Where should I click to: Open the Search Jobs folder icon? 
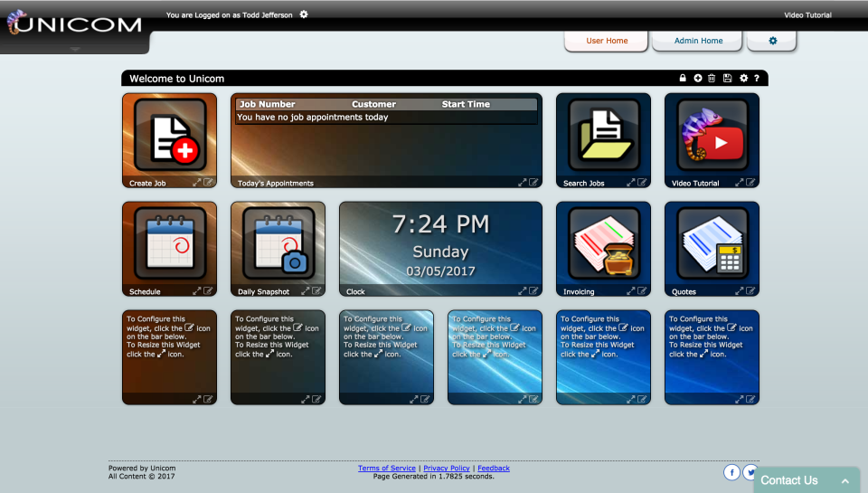pyautogui.click(x=604, y=135)
